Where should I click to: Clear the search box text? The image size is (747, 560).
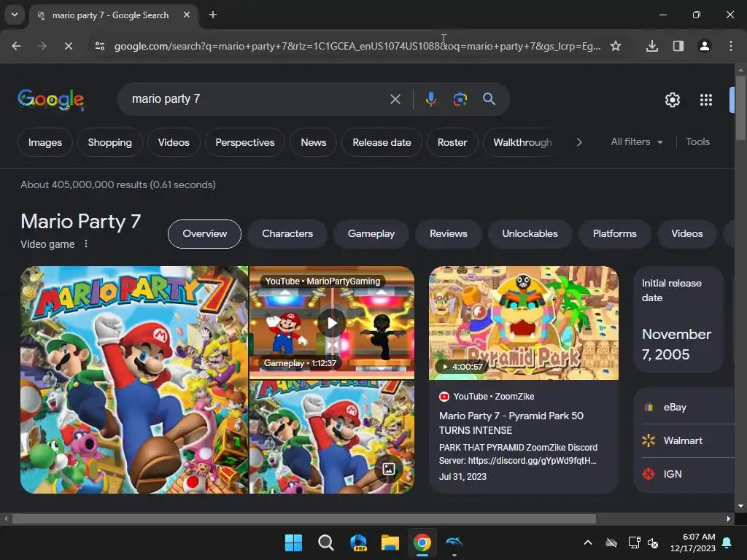[x=395, y=99]
